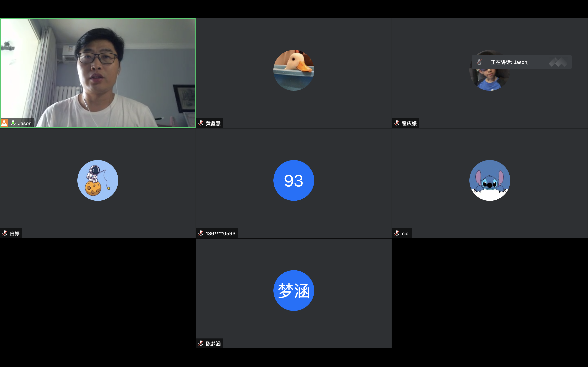Toggle the muted microphone in speaking bar
This screenshot has height=367, width=588.
pos(479,62)
